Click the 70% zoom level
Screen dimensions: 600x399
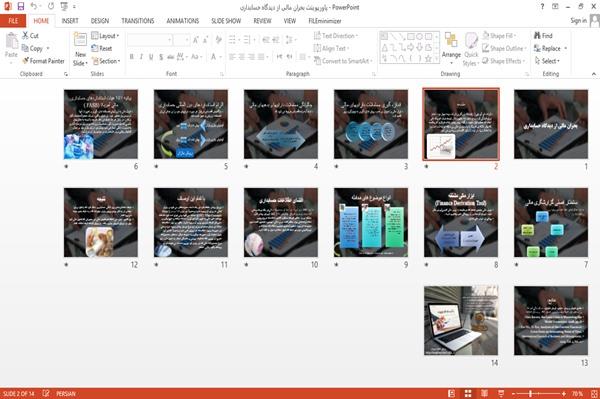[577, 394]
